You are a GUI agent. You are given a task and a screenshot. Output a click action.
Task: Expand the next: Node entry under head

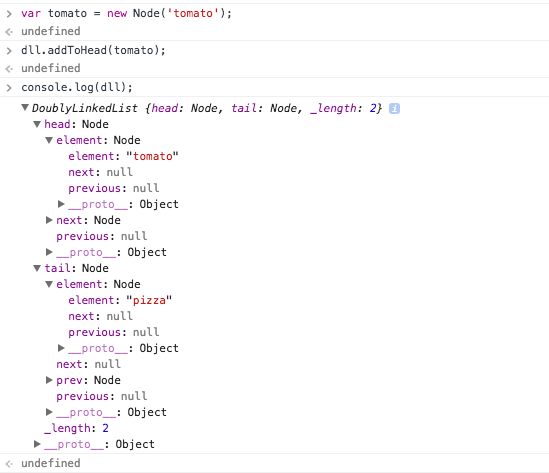click(x=49, y=220)
